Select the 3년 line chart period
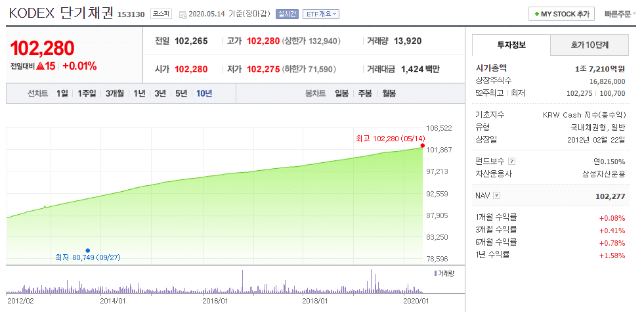The width and height of the screenshot is (644, 312). click(x=160, y=94)
